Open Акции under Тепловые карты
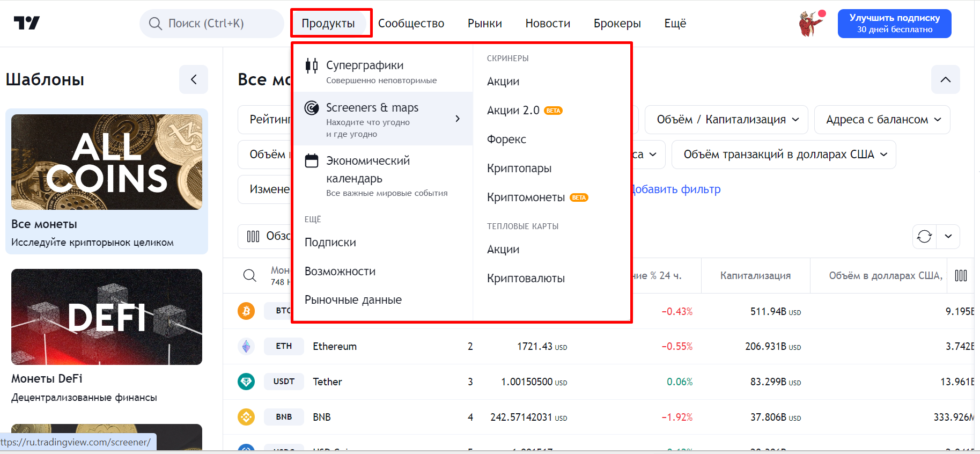 (x=503, y=250)
